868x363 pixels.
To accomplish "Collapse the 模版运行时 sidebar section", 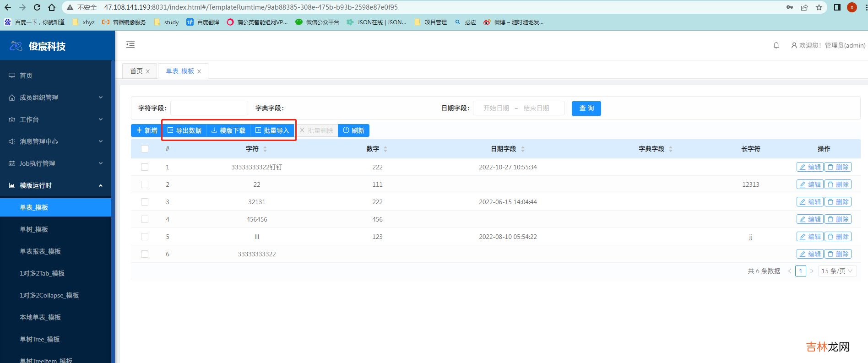I will pyautogui.click(x=55, y=185).
